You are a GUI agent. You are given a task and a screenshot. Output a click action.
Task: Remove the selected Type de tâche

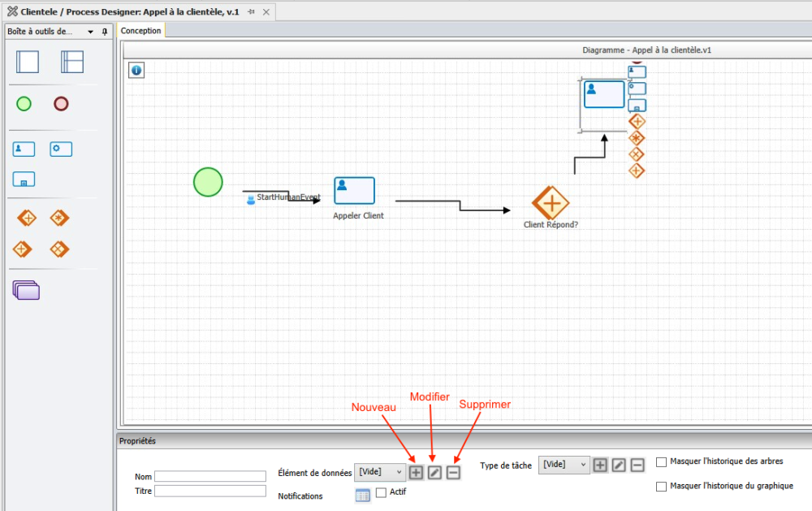coord(637,465)
